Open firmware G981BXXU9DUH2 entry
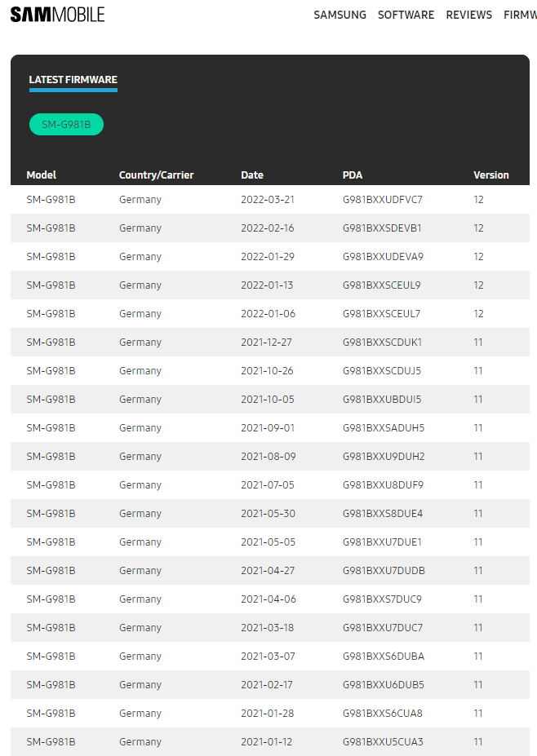 tap(270, 456)
